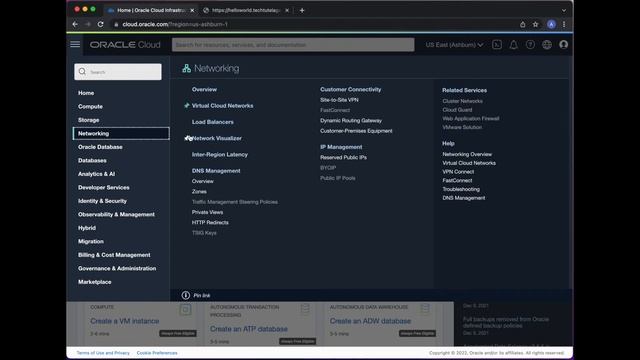This screenshot has height=360, width=640.
Task: Open the profile avatar icon
Action: coord(564,44)
